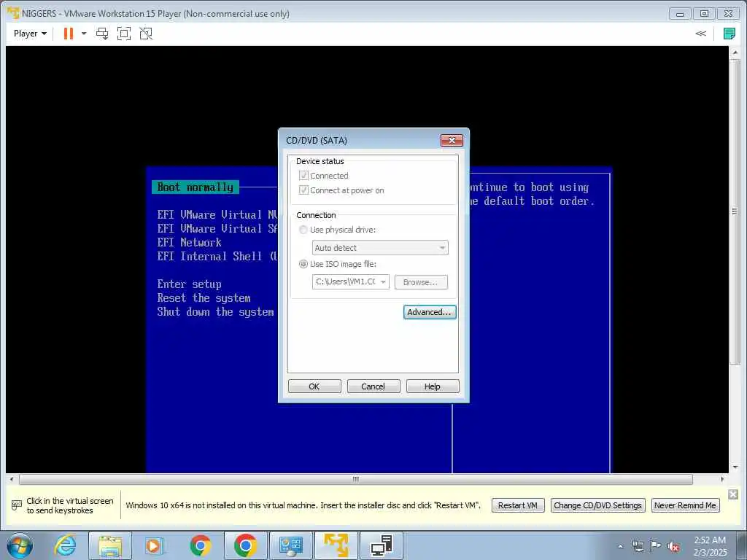Click Never Remind Me
747x560 pixels.
685,505
